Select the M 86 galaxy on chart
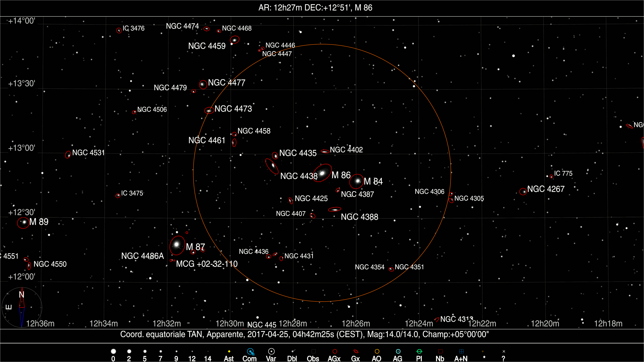The image size is (644, 362). click(322, 173)
